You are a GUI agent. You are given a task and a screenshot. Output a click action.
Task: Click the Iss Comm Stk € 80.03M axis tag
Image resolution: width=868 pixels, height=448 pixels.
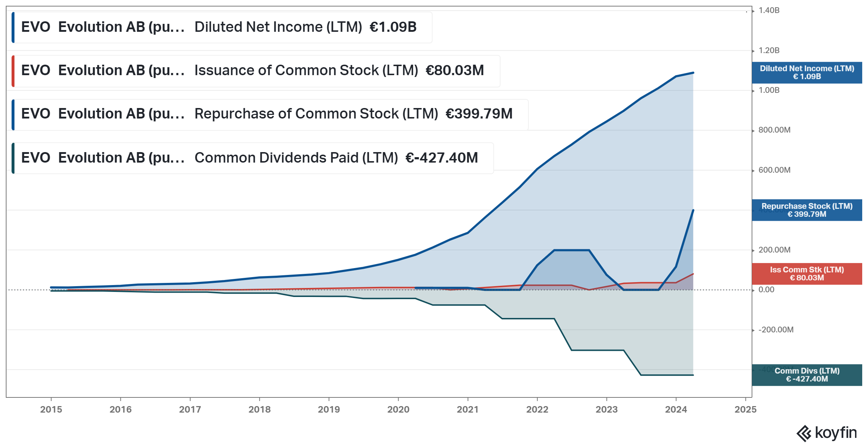click(x=807, y=274)
